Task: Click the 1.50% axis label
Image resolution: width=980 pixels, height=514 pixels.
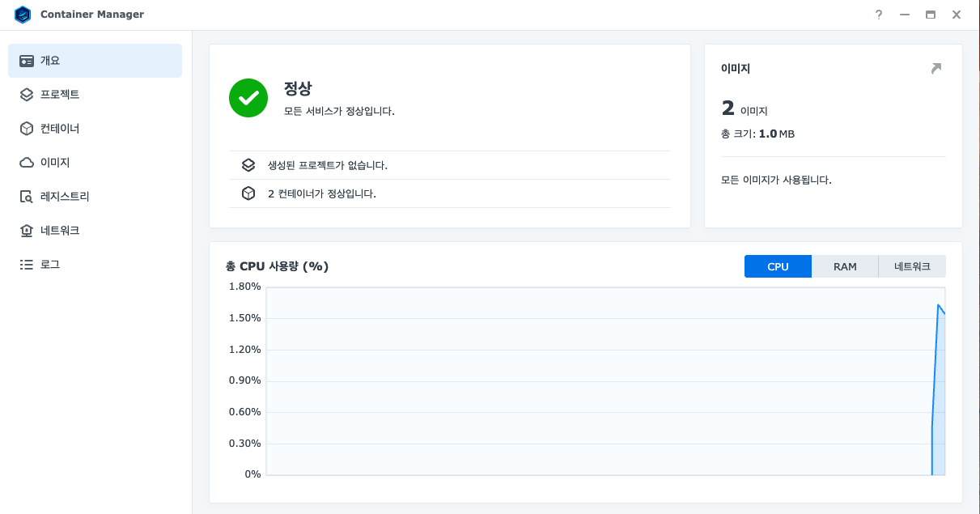Action: (245, 318)
